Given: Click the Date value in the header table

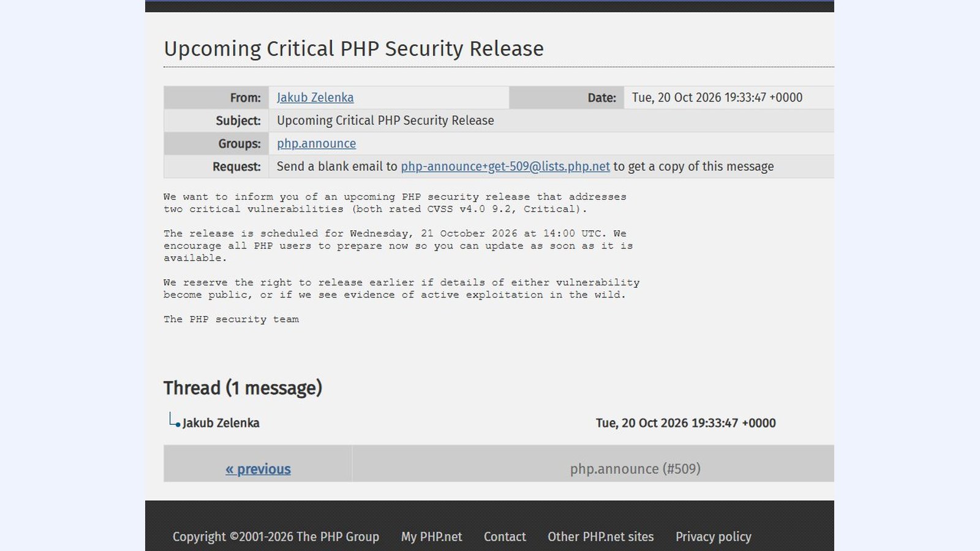Looking at the screenshot, I should [717, 97].
